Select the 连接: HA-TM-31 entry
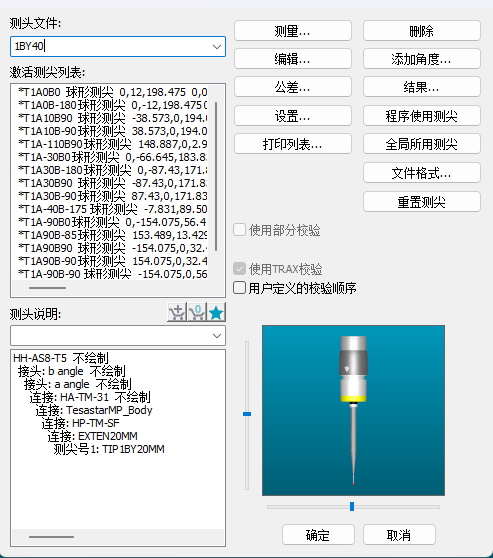 click(90, 397)
